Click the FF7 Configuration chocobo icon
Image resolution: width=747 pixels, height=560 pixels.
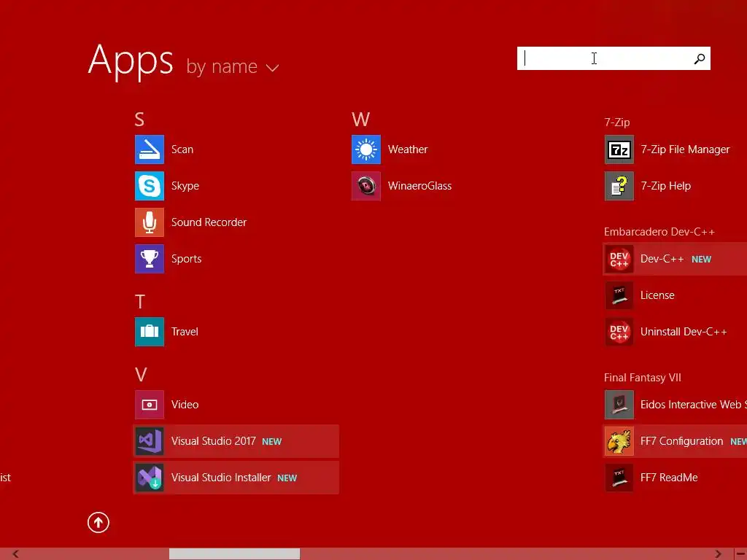click(619, 441)
